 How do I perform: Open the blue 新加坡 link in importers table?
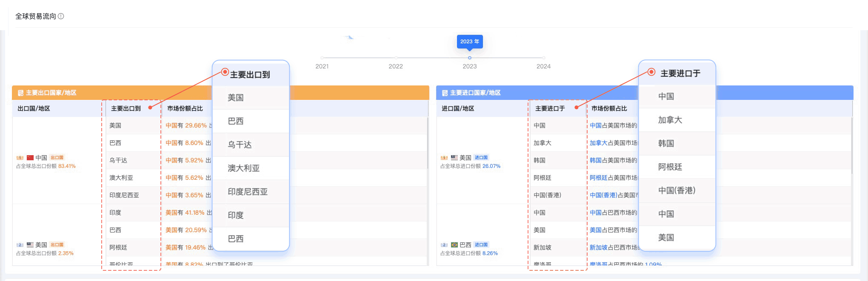click(x=598, y=248)
